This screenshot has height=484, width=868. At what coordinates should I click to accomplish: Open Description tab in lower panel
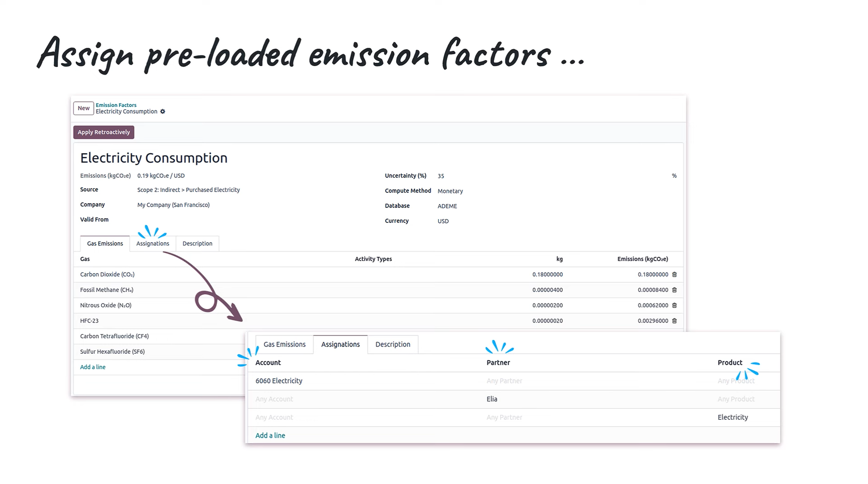point(393,344)
